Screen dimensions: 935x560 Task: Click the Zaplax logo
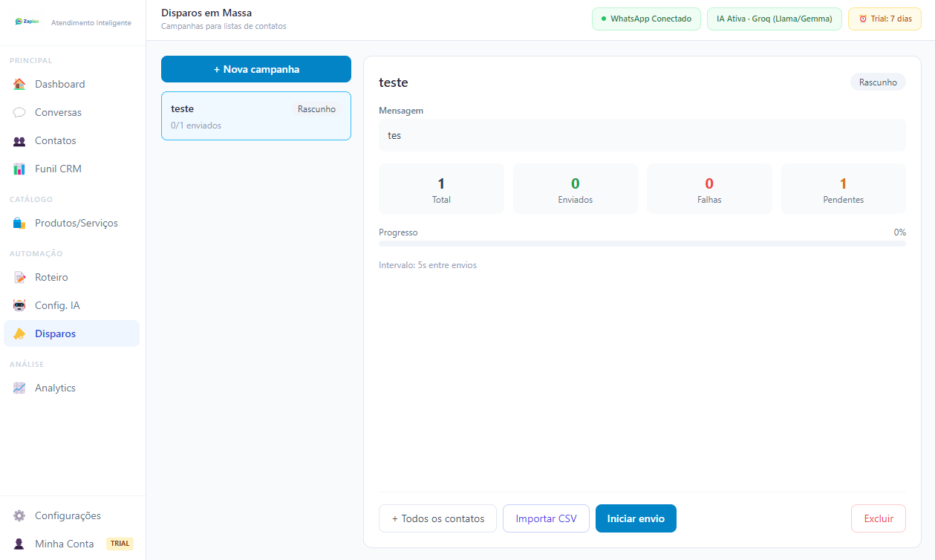pos(27,22)
